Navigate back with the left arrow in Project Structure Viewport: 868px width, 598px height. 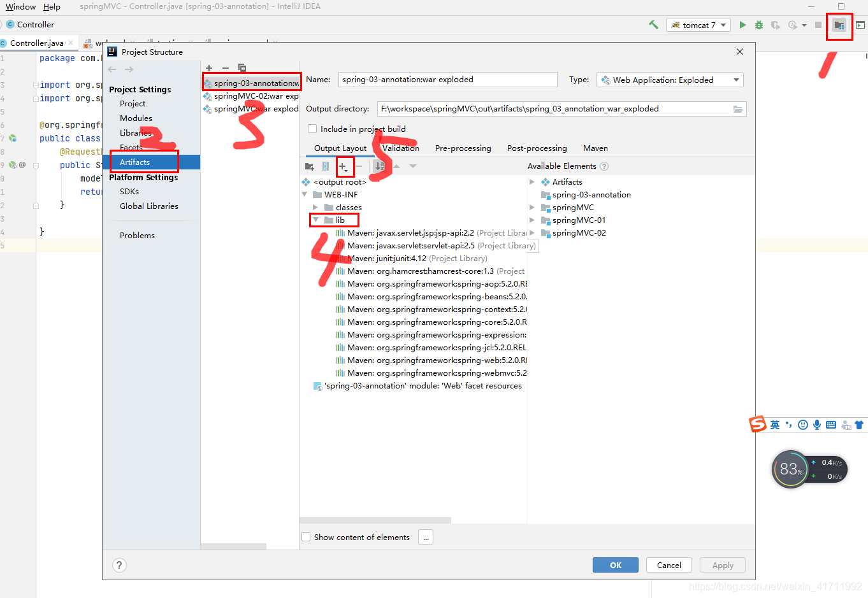[112, 69]
